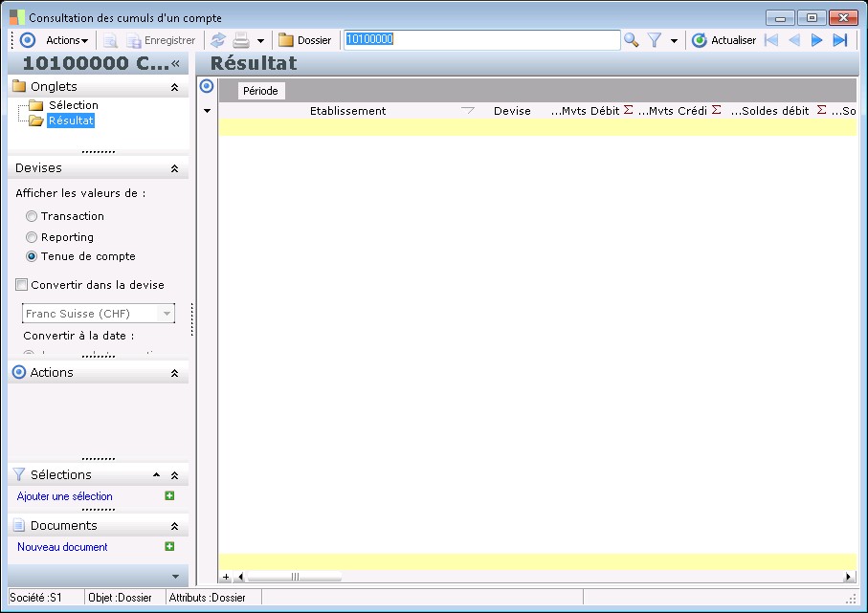Click the blue circle icon in the toolbar
This screenshot has height=613, width=868.
click(x=28, y=40)
